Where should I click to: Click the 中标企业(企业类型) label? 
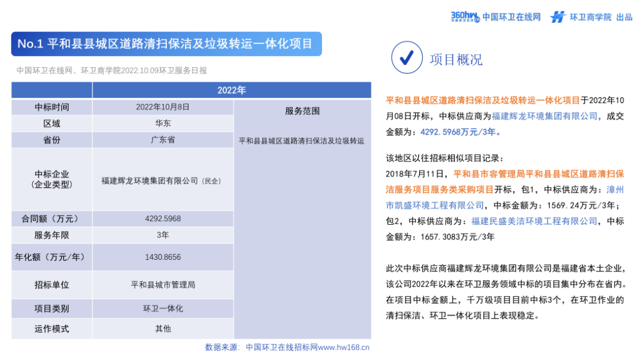click(52, 179)
